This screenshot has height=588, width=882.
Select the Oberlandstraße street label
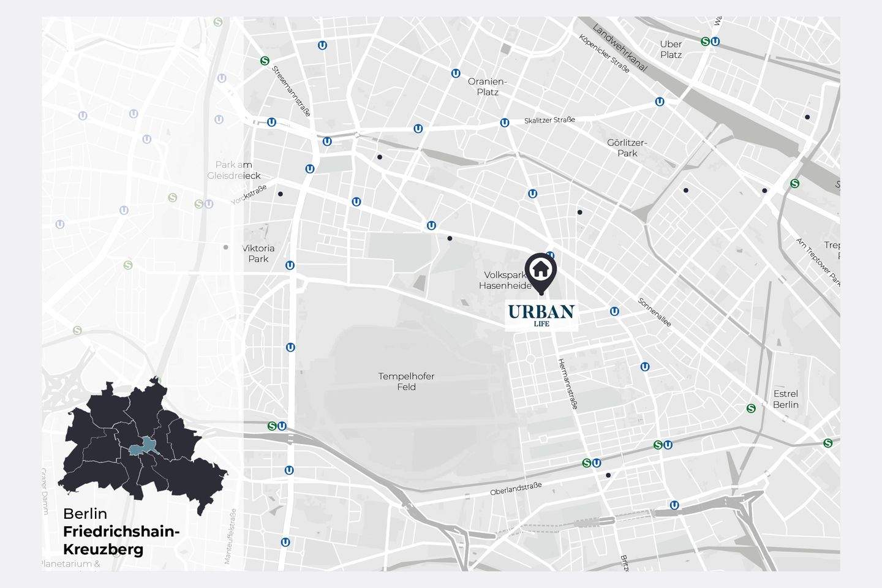(x=516, y=489)
